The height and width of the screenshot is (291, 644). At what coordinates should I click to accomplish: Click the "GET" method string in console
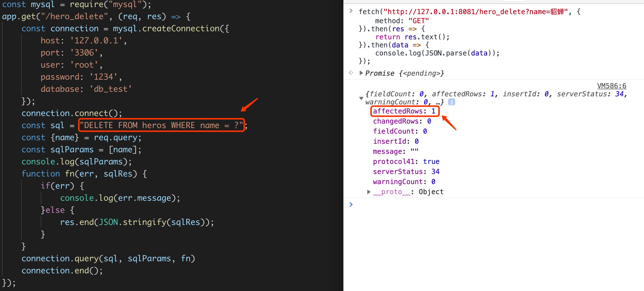(418, 21)
